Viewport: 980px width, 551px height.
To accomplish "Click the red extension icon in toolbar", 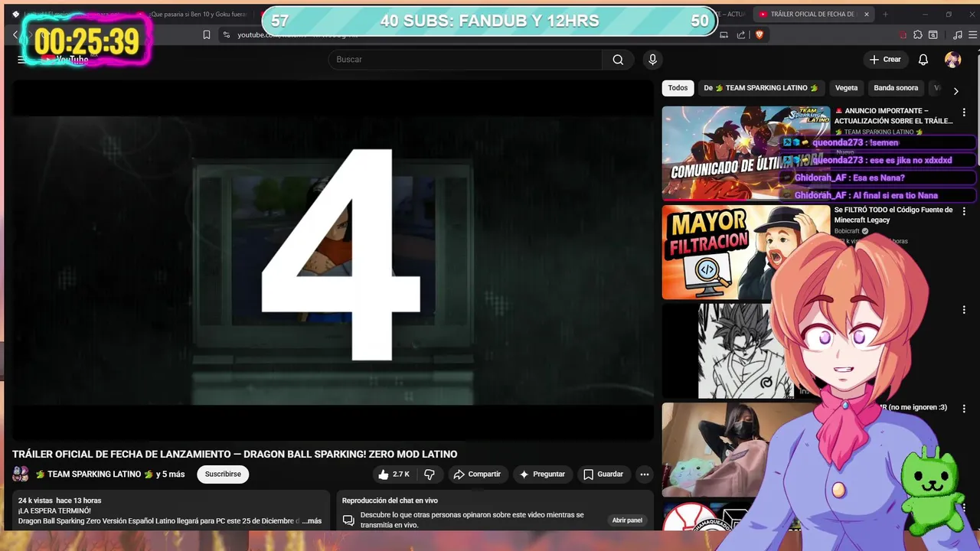I will point(903,34).
